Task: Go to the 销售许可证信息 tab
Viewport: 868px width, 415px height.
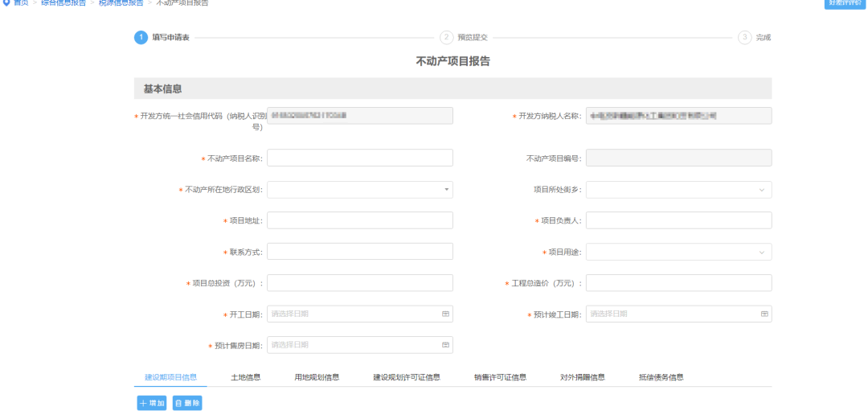Action: click(x=500, y=377)
